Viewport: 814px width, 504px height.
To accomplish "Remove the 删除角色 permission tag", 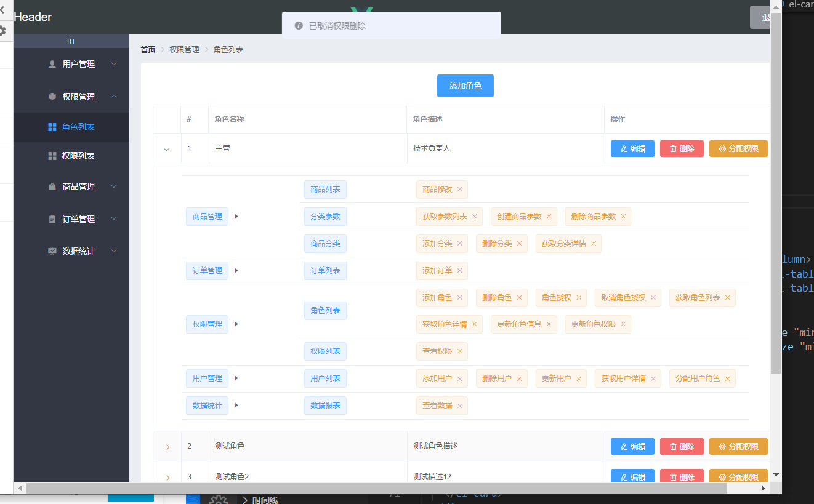I will tap(519, 298).
